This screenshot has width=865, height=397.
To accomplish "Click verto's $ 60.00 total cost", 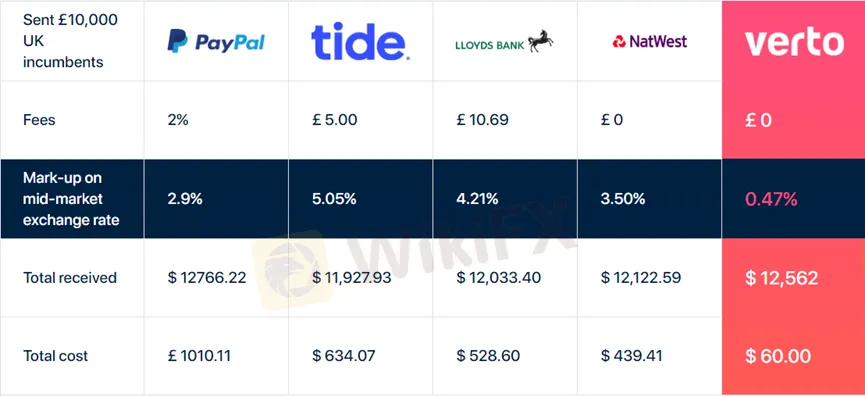I will click(778, 356).
